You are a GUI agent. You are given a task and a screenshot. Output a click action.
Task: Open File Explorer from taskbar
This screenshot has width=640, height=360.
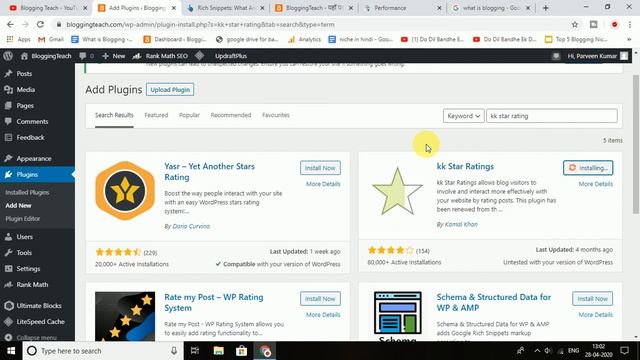219,351
